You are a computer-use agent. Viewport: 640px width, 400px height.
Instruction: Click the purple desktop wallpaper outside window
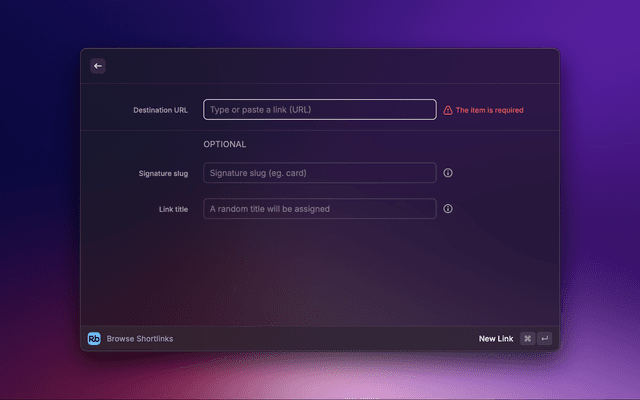pyautogui.click(x=600, y=200)
